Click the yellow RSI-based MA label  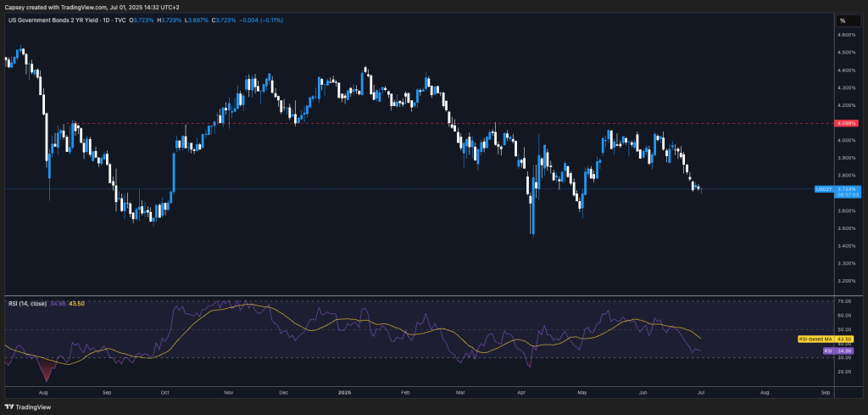[815, 339]
